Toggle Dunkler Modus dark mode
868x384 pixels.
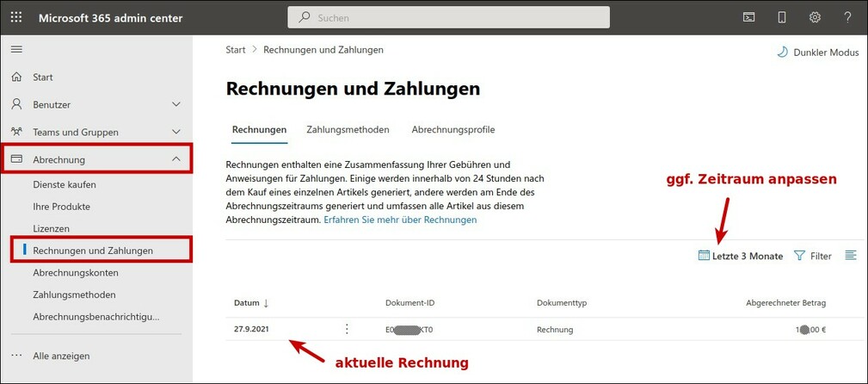pos(817,53)
